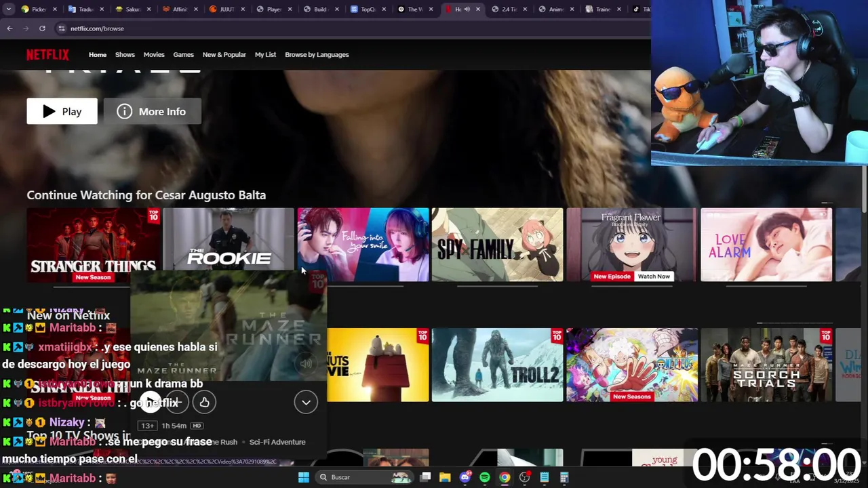
Task: Open the Games section
Action: (183, 55)
